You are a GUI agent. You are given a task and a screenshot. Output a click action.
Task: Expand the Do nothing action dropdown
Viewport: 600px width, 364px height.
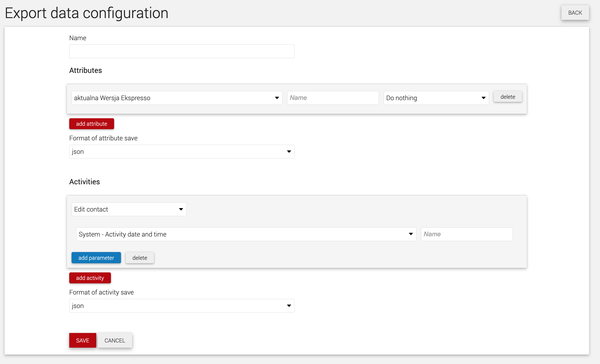[436, 98]
